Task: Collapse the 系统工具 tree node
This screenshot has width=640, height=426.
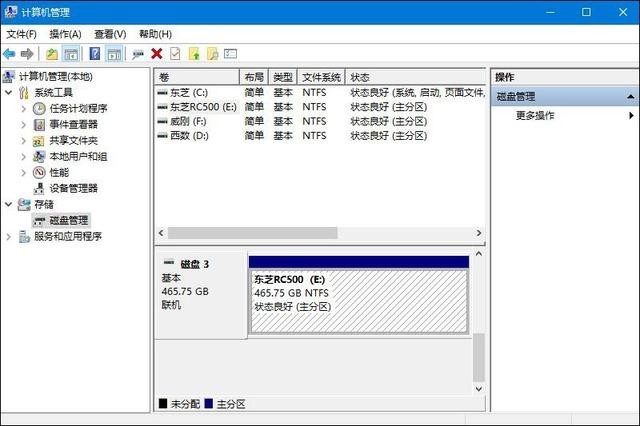Action: pos(9,92)
